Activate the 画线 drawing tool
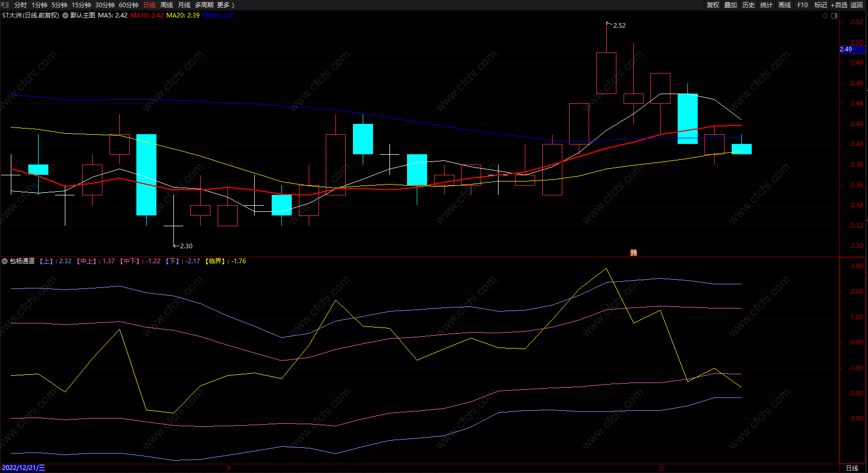Screen dimensions: 868x473 (785, 5)
